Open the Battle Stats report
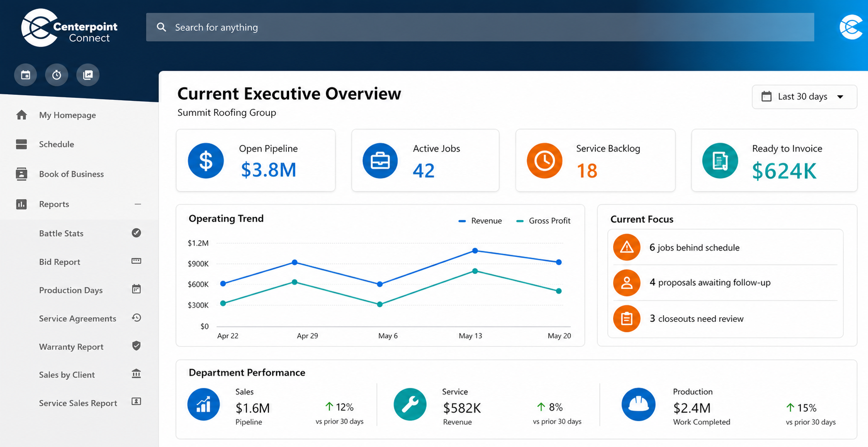Screen dimensions: 868x447 [61, 233]
